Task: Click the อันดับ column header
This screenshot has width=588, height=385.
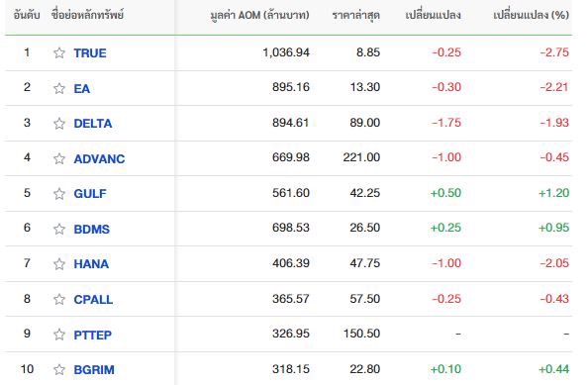Action: click(27, 16)
